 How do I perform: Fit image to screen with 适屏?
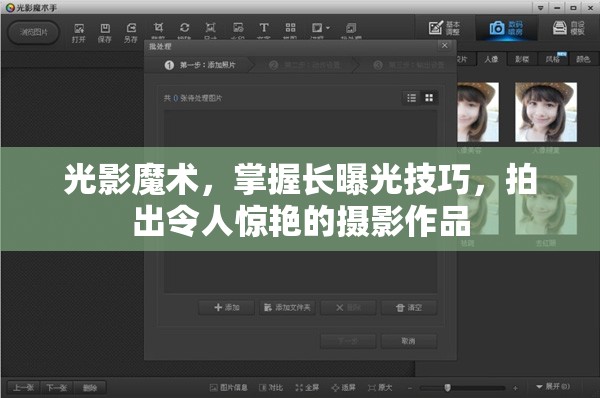(x=343, y=388)
